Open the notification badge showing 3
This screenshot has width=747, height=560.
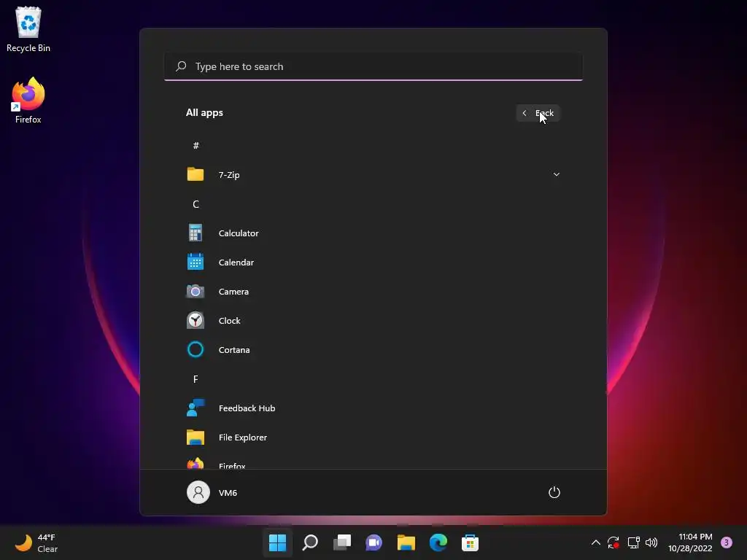727,542
